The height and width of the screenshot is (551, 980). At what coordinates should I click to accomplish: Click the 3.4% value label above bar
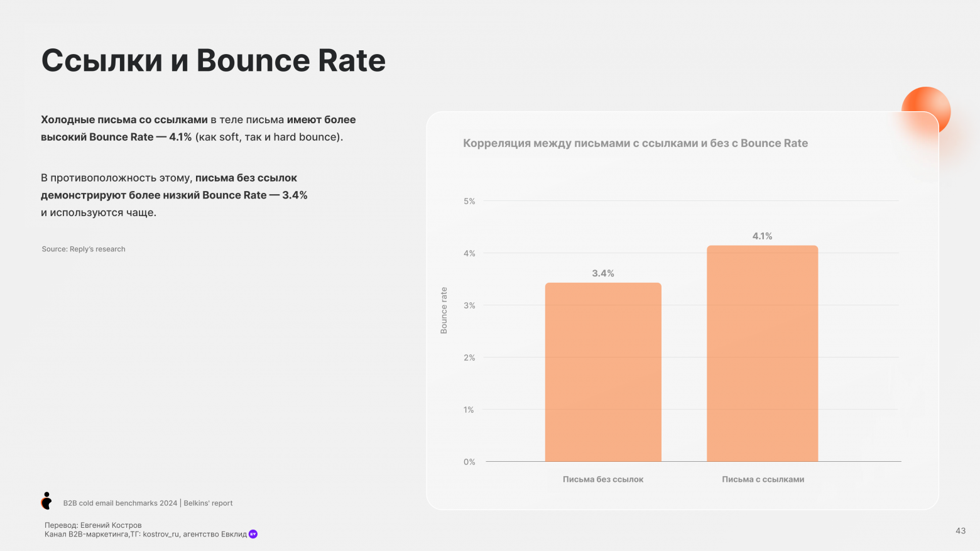point(603,273)
